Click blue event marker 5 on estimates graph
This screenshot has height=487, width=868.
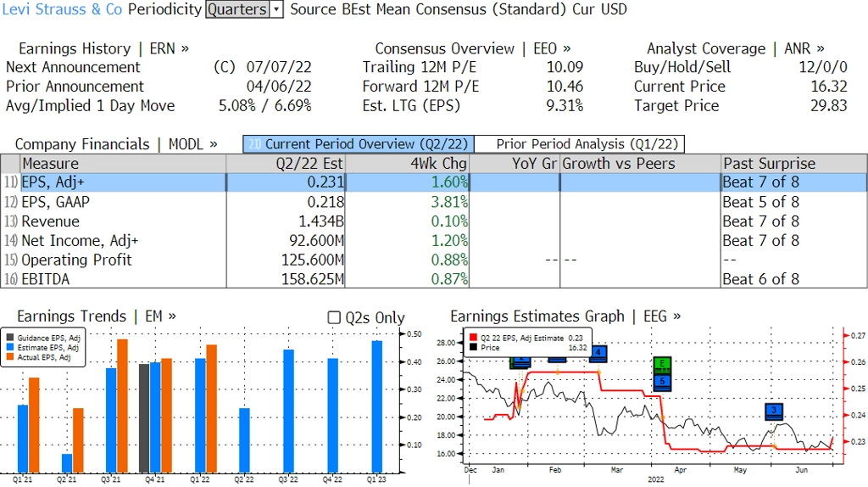(662, 382)
